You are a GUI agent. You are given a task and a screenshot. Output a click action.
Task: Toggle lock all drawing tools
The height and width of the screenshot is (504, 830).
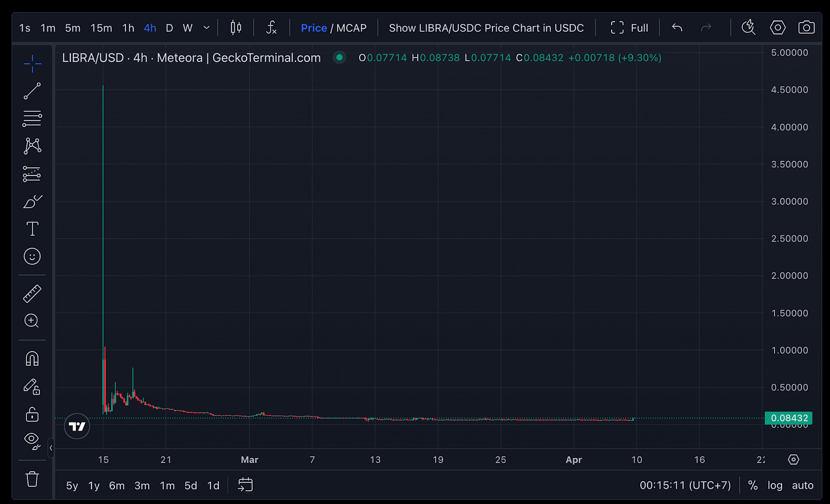click(32, 414)
